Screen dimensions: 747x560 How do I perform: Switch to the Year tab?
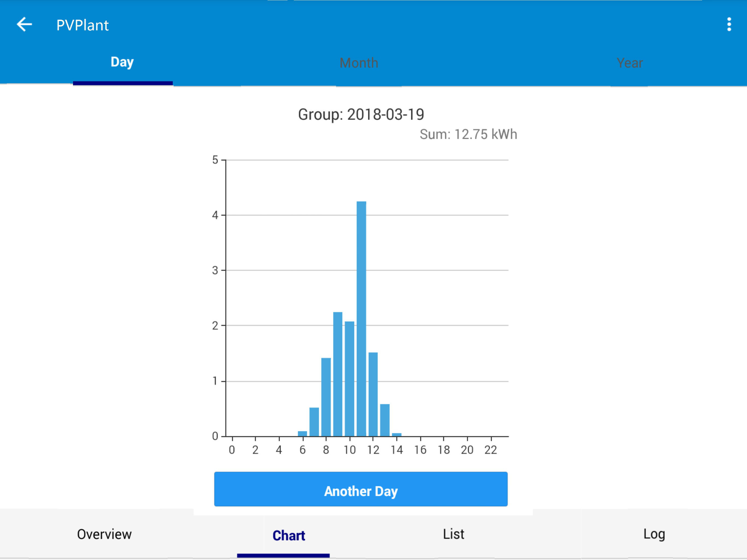629,63
